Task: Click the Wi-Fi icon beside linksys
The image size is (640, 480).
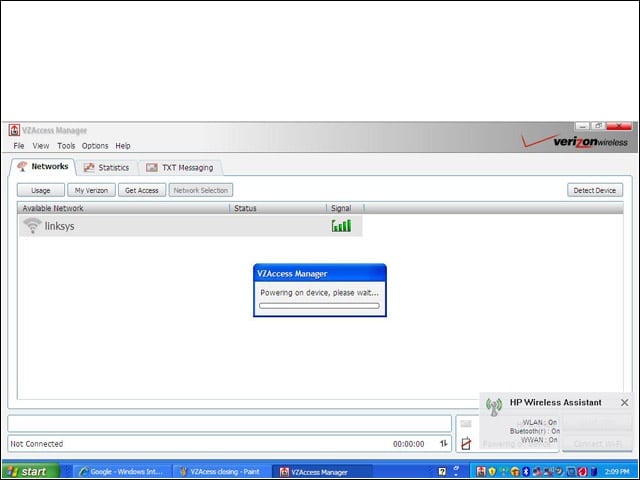Action: (x=32, y=226)
